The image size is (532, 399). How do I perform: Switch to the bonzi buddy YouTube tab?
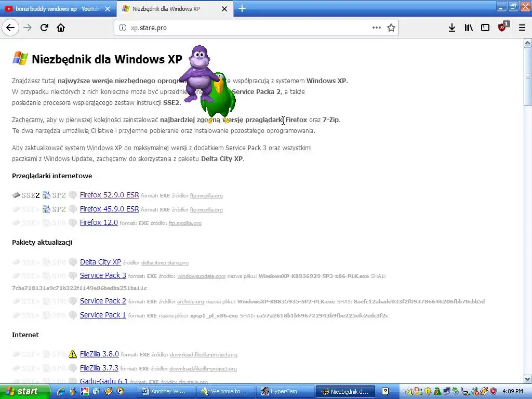coord(57,9)
